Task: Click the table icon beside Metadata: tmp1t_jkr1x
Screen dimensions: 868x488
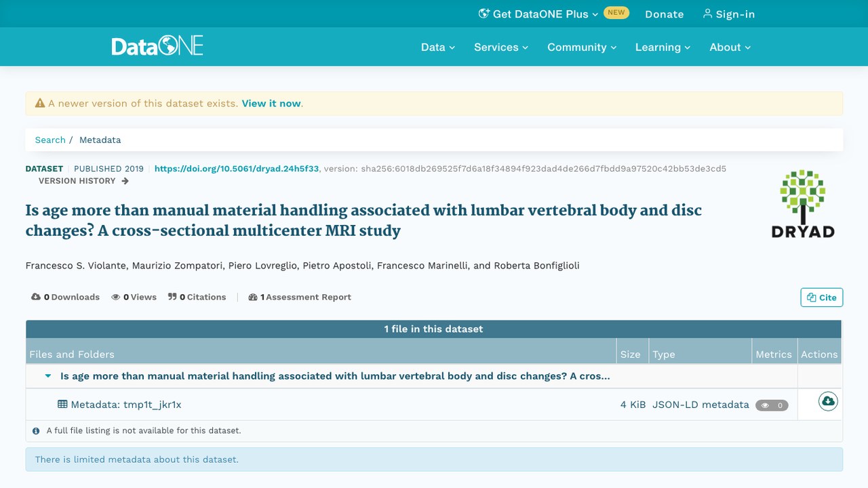Action: pyautogui.click(x=62, y=405)
